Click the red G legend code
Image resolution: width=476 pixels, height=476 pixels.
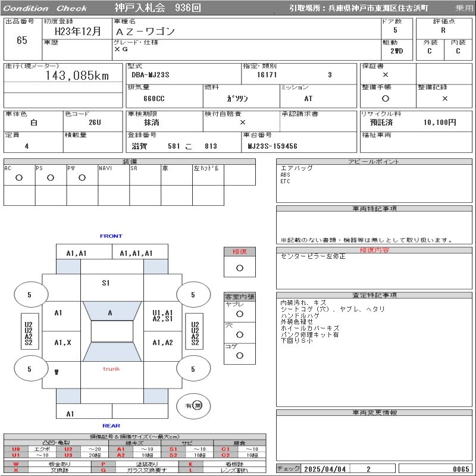(103, 470)
